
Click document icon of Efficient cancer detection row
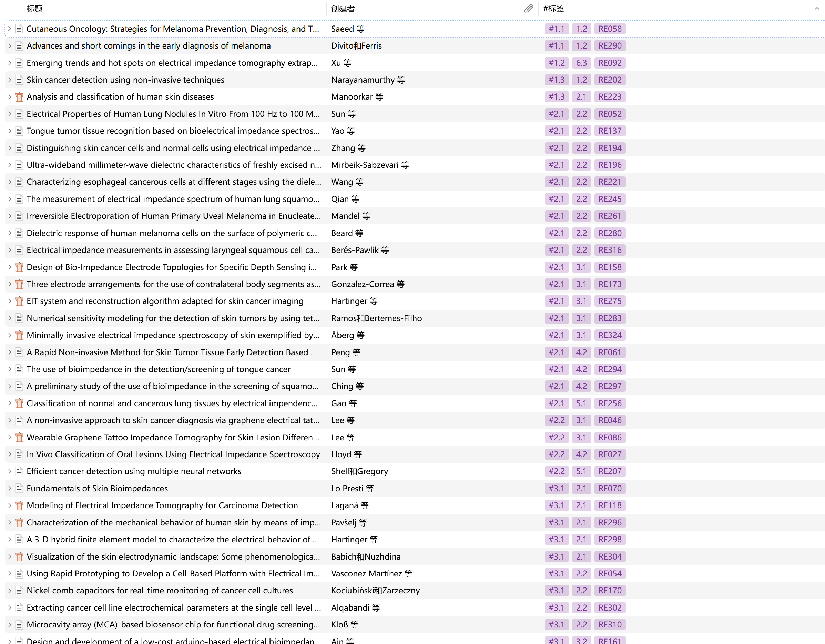click(x=19, y=471)
